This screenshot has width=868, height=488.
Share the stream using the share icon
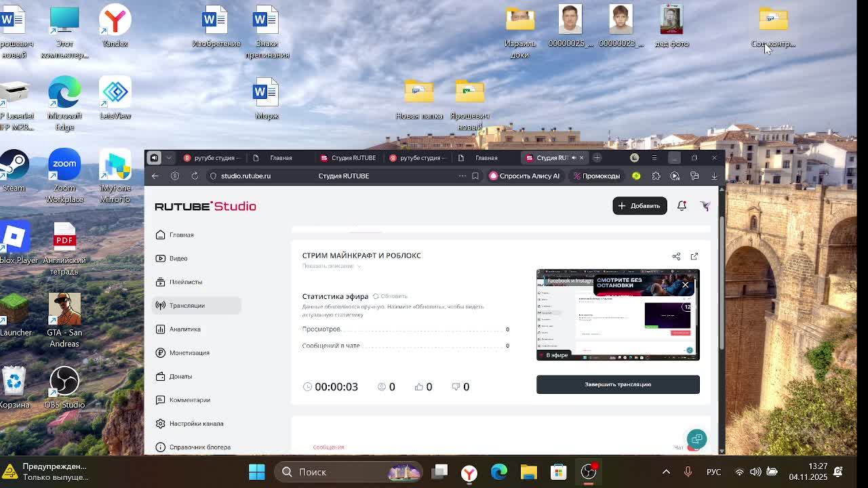676,256
